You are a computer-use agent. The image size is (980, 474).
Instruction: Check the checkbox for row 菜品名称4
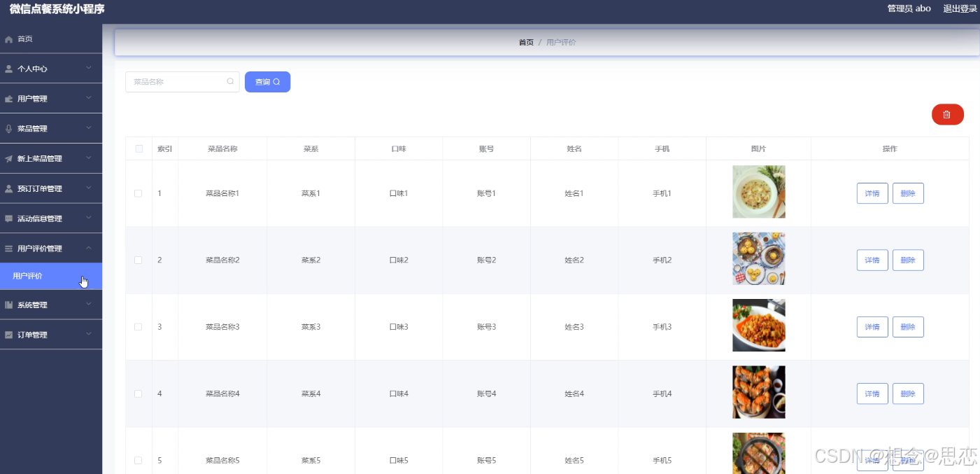139,393
